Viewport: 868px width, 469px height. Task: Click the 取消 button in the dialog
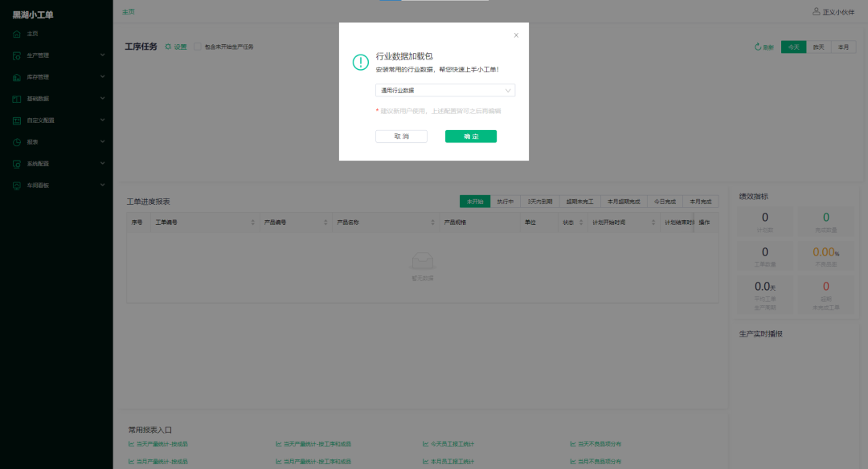tap(401, 137)
